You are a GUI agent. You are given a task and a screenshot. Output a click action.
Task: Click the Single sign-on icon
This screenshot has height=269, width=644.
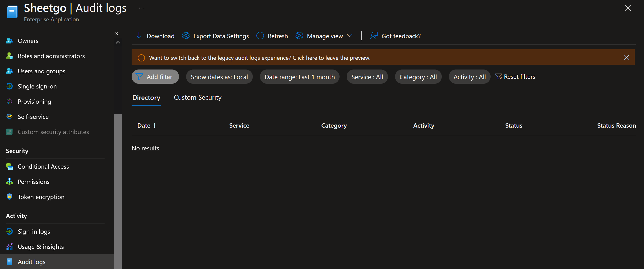pos(9,86)
